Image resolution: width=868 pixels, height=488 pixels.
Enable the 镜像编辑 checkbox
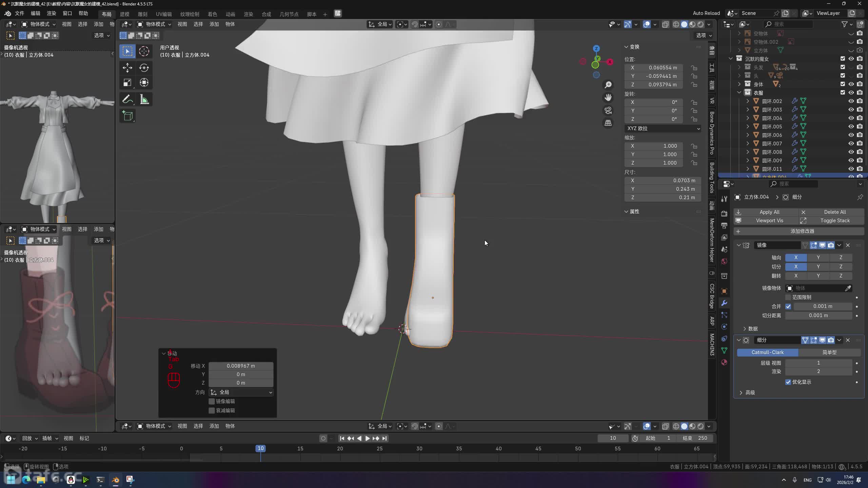point(212,401)
